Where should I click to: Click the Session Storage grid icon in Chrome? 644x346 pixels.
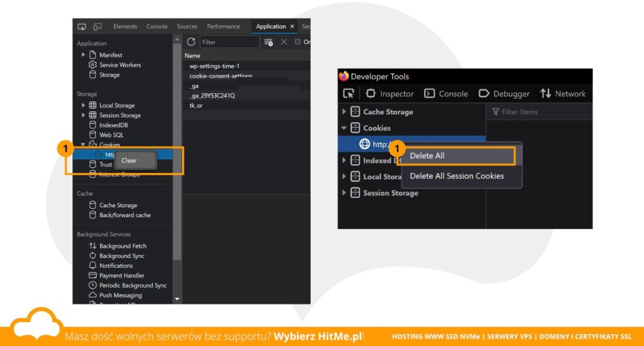(93, 115)
